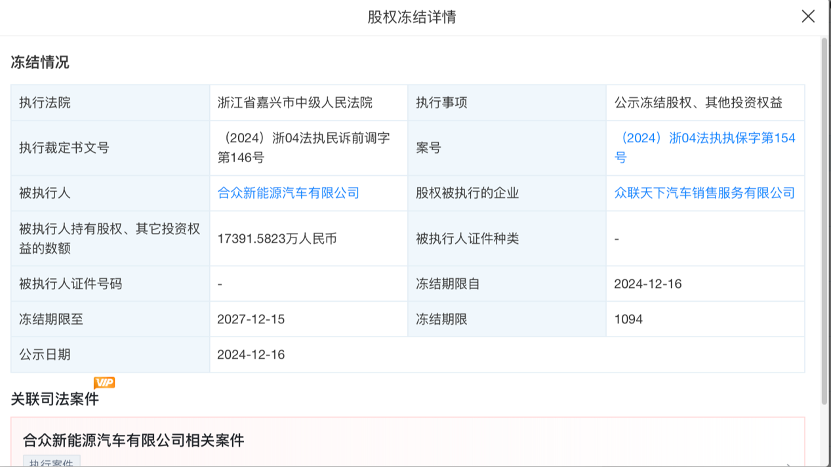Click the vertical scrollbar of the dialog
832x468 pixels.
(x=825, y=220)
